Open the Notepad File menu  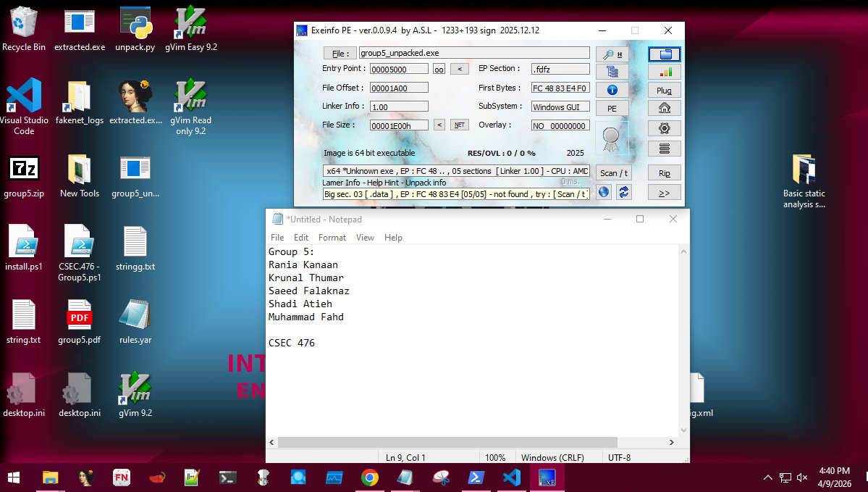point(277,237)
